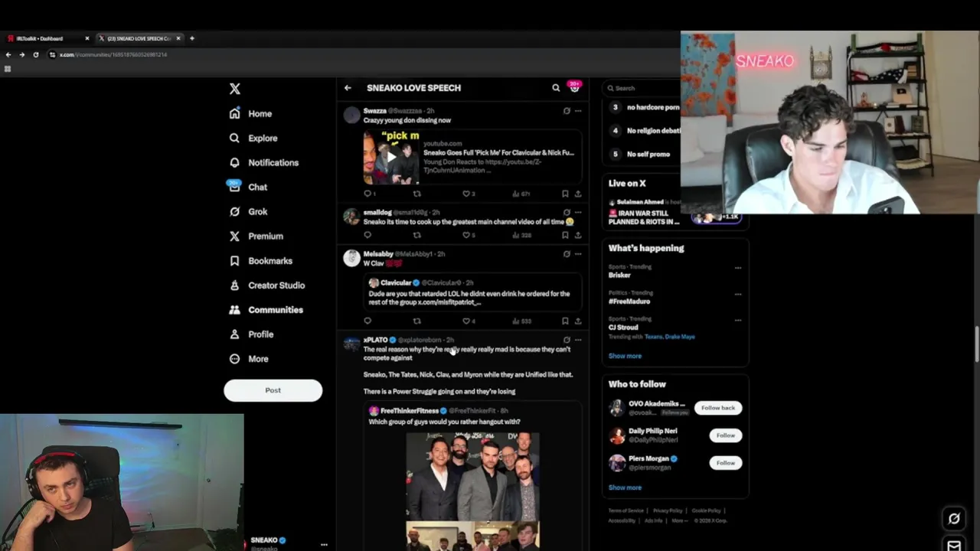Like the Melsabby post

click(x=465, y=321)
